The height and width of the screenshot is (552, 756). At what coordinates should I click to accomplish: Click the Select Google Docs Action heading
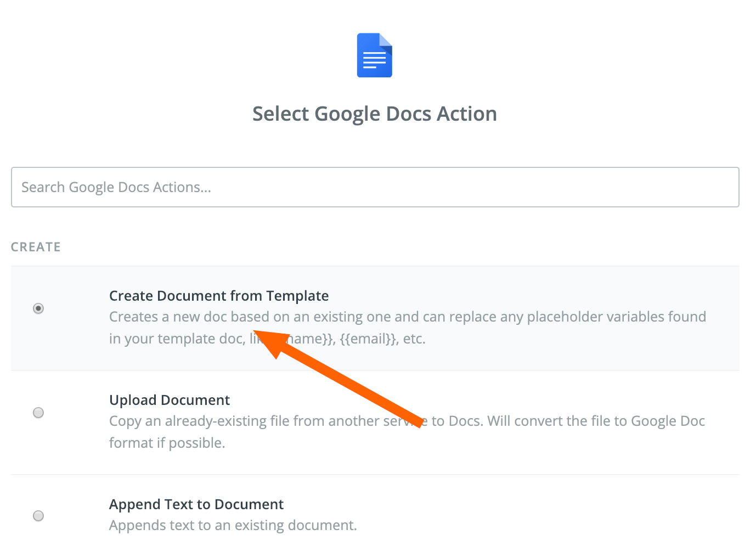[x=375, y=114]
